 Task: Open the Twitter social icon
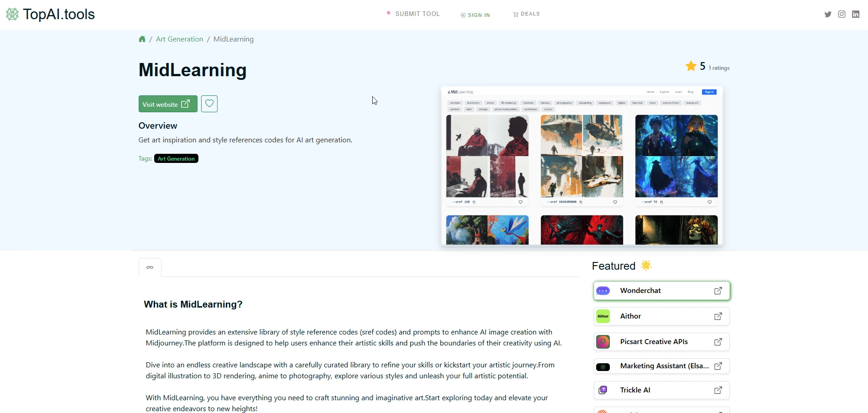(x=828, y=14)
